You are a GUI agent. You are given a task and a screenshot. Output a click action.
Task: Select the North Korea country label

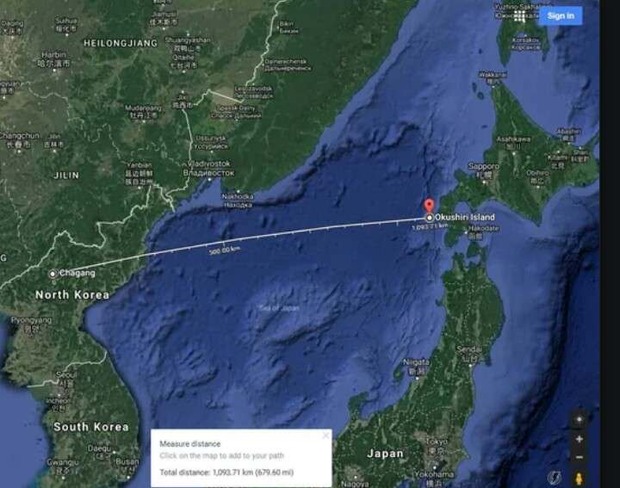point(72,295)
